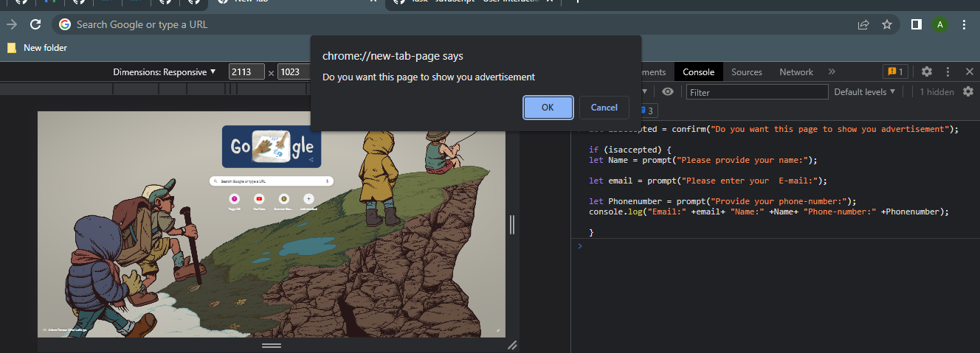Open DevTools settings gear
Viewport: 980px width, 353px height.
click(927, 71)
